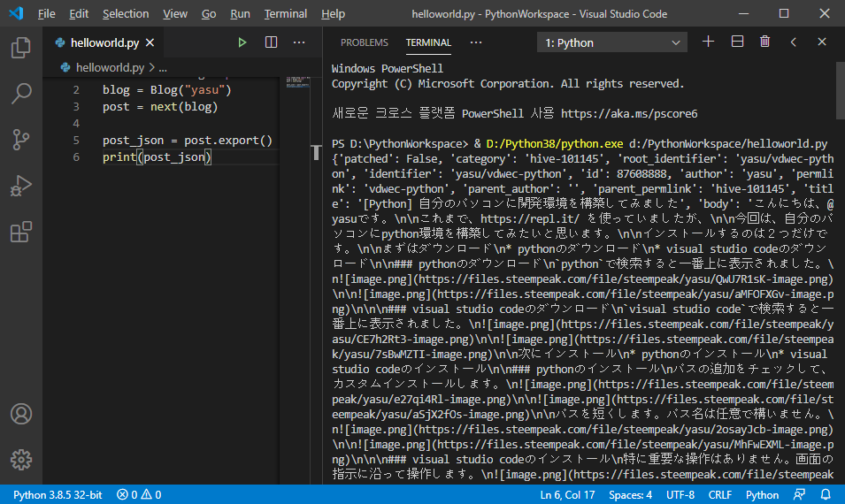Switch to the PROBLEMS tab
The height and width of the screenshot is (504, 845).
[x=365, y=42]
